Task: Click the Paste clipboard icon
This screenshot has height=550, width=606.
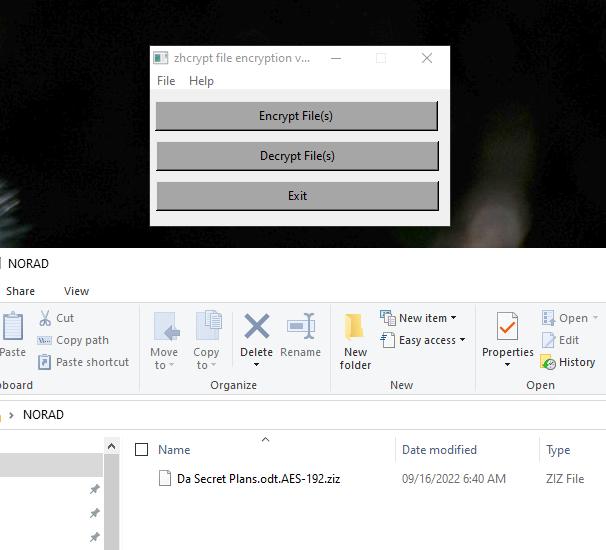Action: [x=13, y=327]
